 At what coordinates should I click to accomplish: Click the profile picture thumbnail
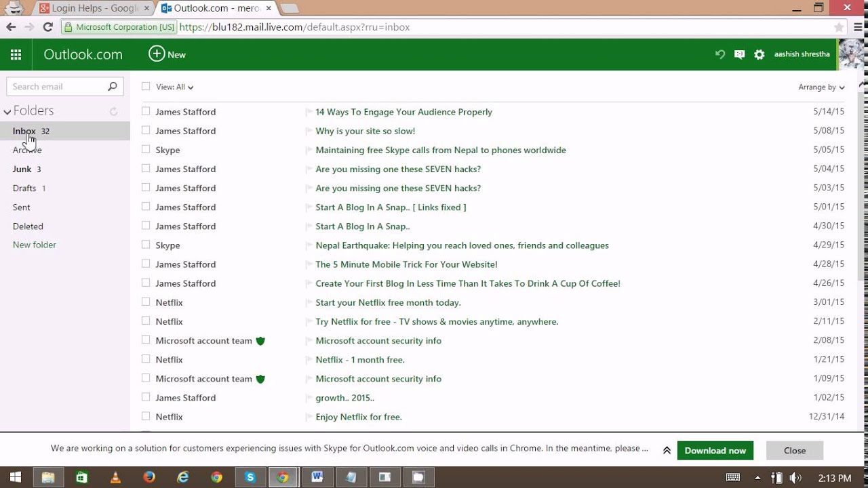coord(852,54)
